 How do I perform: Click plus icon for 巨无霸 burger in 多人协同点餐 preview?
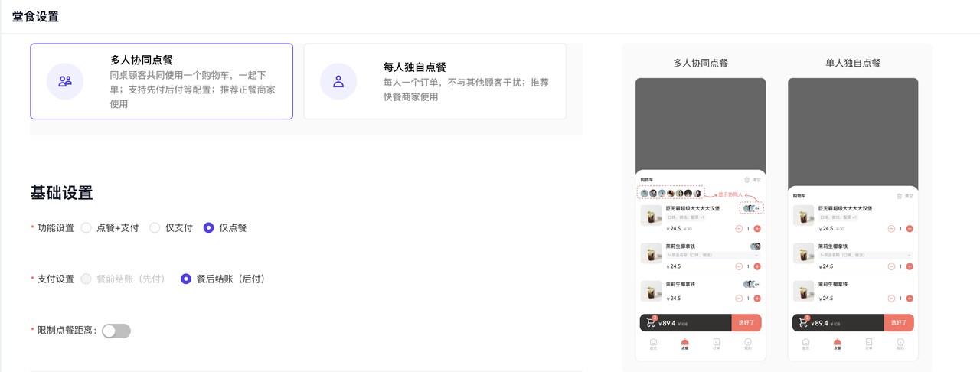pyautogui.click(x=757, y=229)
